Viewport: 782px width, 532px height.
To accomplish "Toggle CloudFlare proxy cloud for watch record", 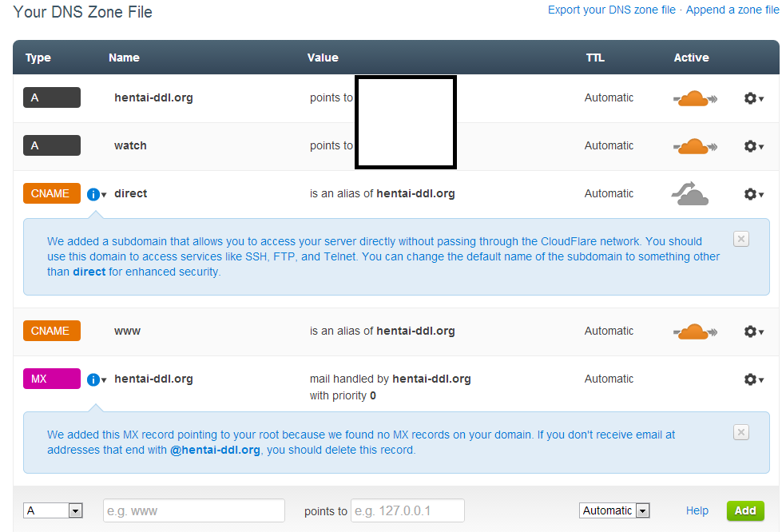I will (x=694, y=146).
